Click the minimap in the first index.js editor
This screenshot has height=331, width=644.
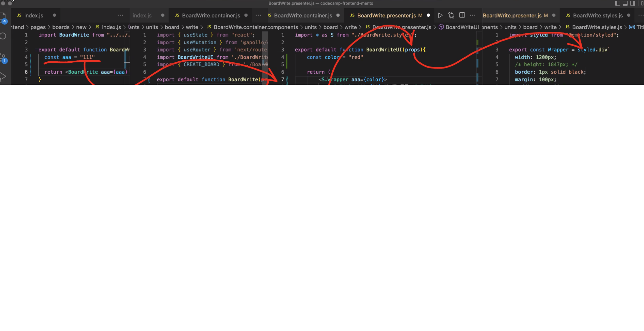(127, 58)
